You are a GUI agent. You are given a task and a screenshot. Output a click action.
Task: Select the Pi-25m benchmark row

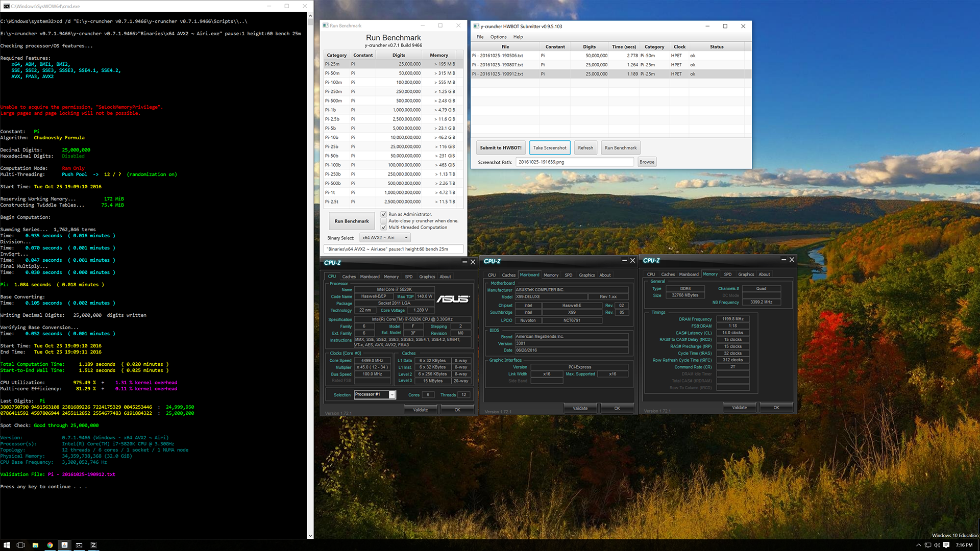(x=393, y=64)
